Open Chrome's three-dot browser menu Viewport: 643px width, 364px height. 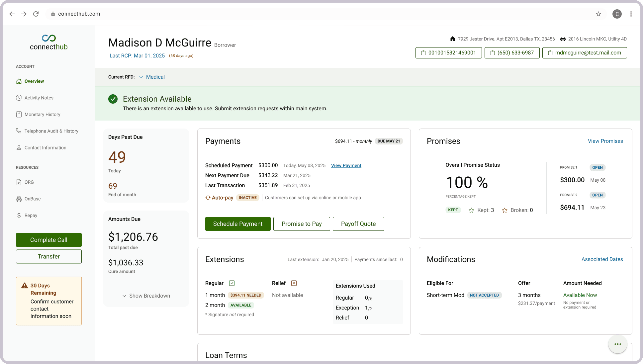click(x=631, y=14)
